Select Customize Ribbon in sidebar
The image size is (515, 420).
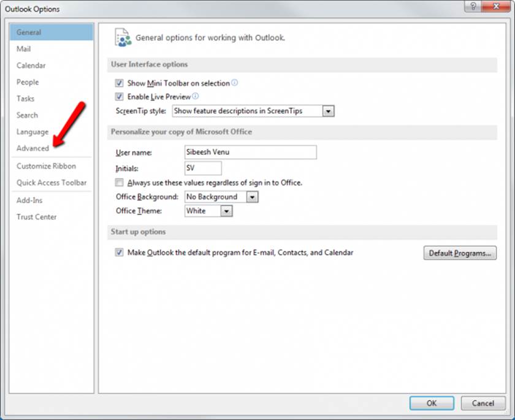[x=51, y=166]
